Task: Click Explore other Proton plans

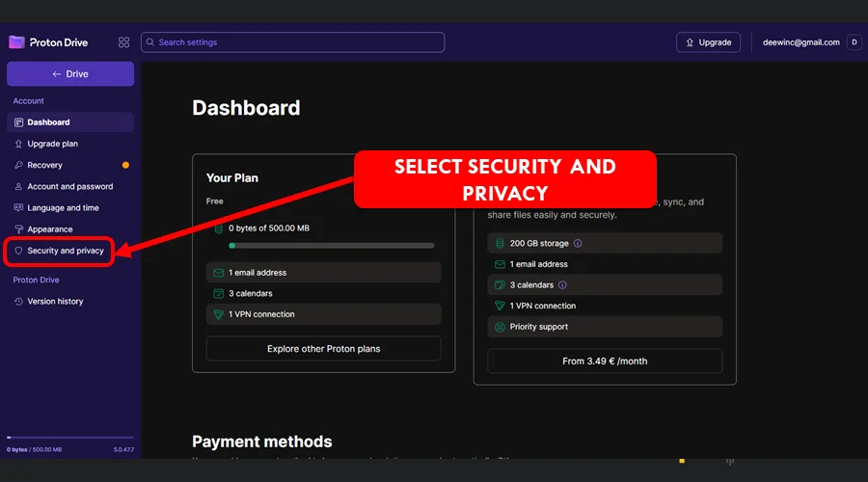Action: (324, 349)
